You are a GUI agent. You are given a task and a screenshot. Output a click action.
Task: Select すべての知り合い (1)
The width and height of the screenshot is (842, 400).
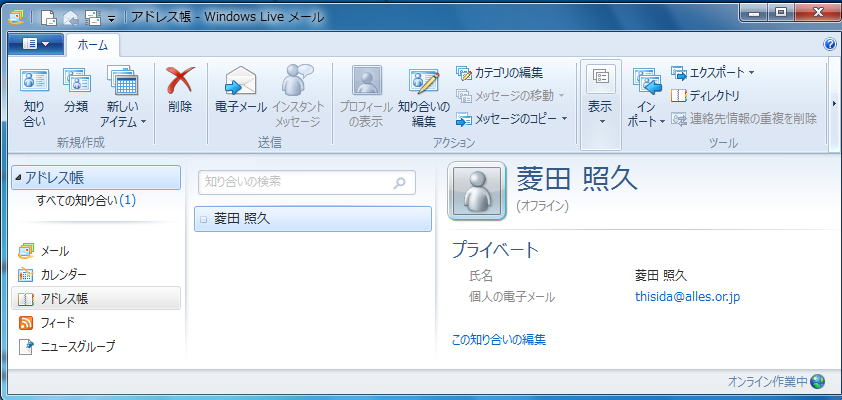click(86, 201)
